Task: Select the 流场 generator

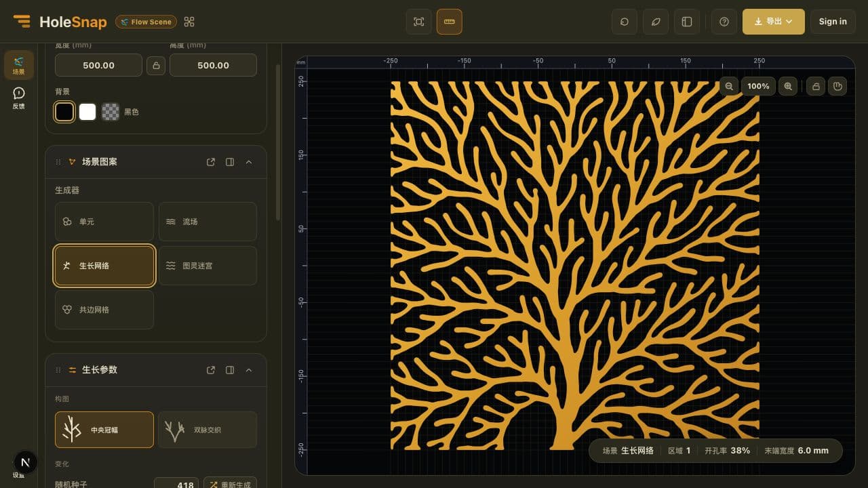Action: tap(208, 222)
